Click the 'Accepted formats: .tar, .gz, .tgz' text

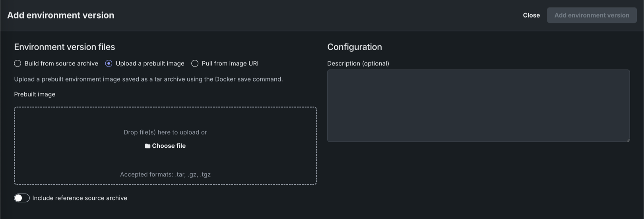point(165,174)
